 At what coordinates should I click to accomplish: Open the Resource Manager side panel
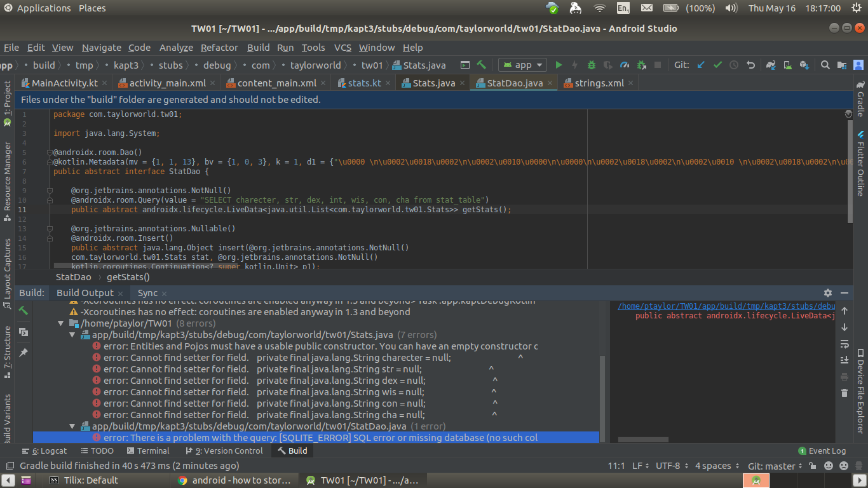point(7,182)
